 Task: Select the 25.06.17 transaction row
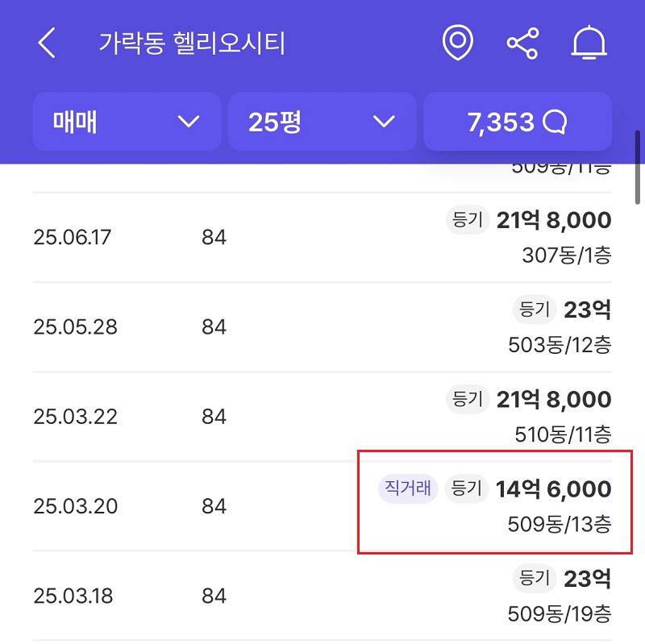coord(322,238)
